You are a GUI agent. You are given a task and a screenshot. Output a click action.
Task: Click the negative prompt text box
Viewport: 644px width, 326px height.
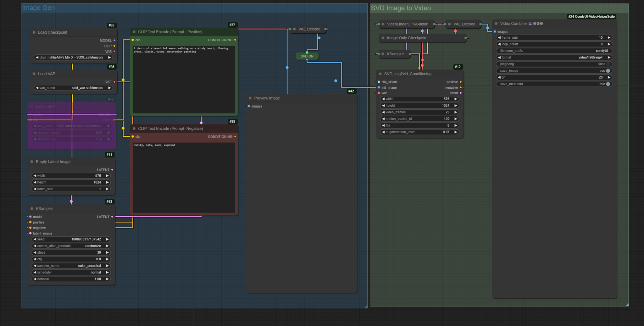point(184,178)
